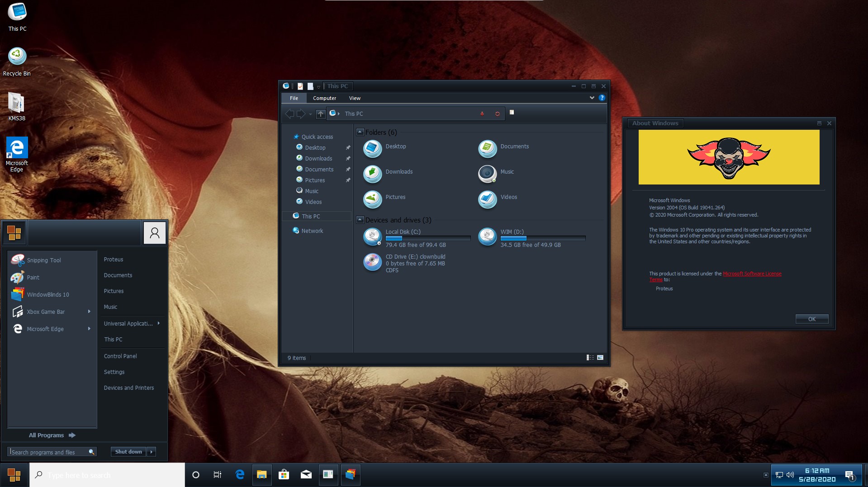The width and height of the screenshot is (868, 487).
Task: Click the Search programs and files field
Action: point(52,452)
